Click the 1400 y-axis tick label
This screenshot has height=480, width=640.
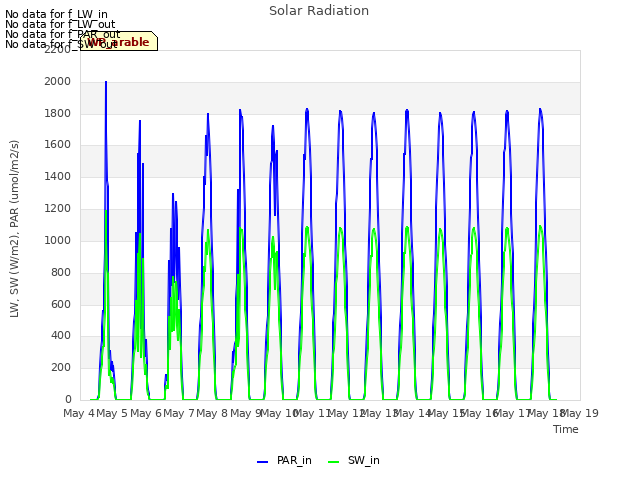[x=58, y=177]
